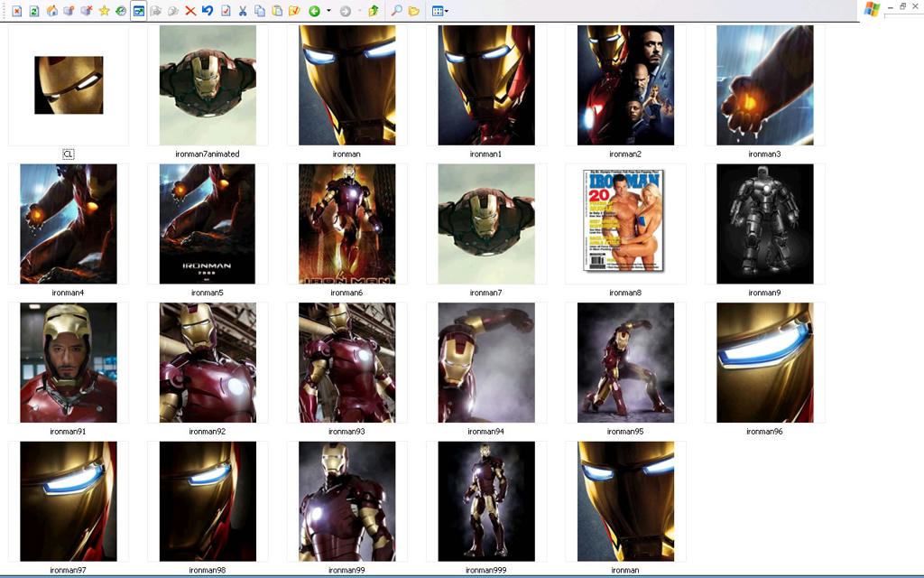Click the restore window button

tap(902, 6)
